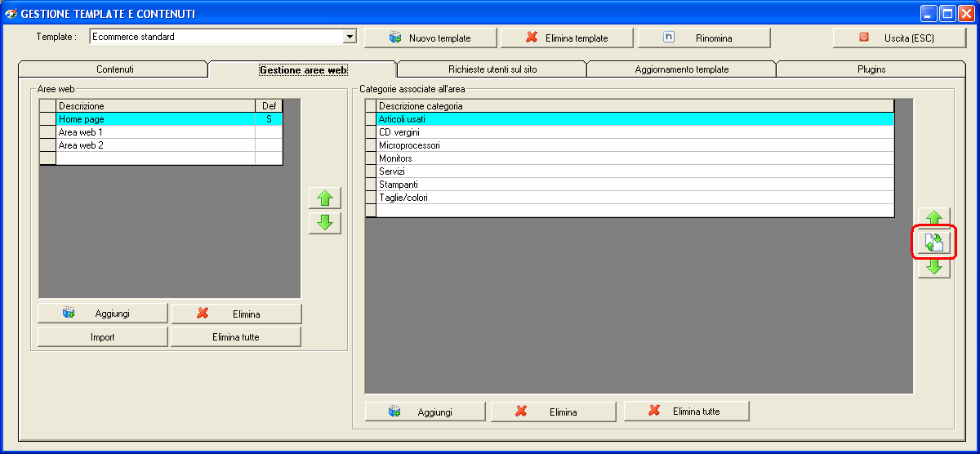The image size is (980, 454).
Task: Select the Area web 2 row
Action: (x=161, y=145)
